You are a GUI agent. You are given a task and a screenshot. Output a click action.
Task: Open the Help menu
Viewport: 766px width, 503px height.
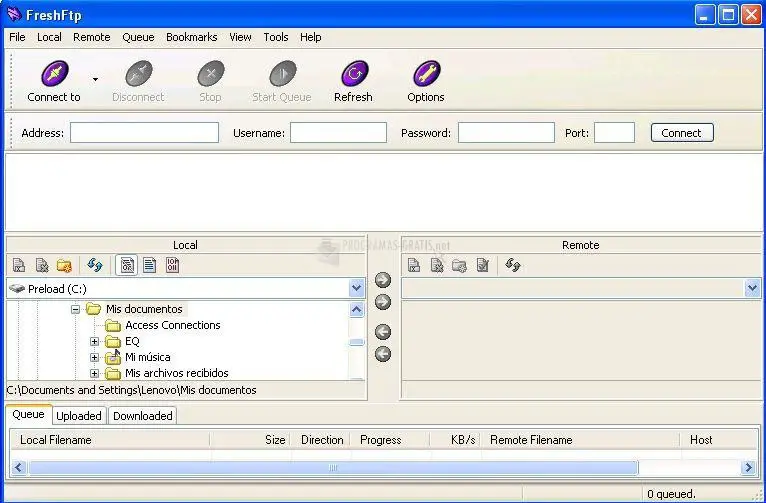tap(311, 37)
